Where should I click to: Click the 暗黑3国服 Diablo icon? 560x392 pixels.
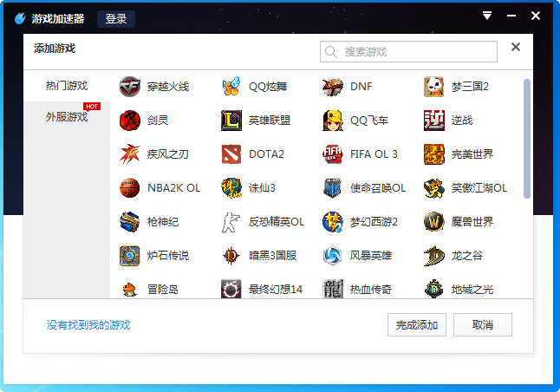click(231, 256)
